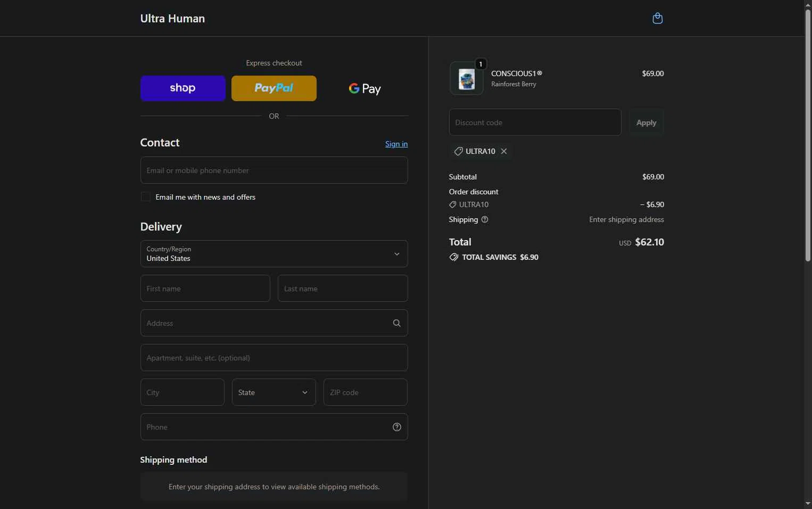Go to Ultra Human store homepage title

[172, 19]
